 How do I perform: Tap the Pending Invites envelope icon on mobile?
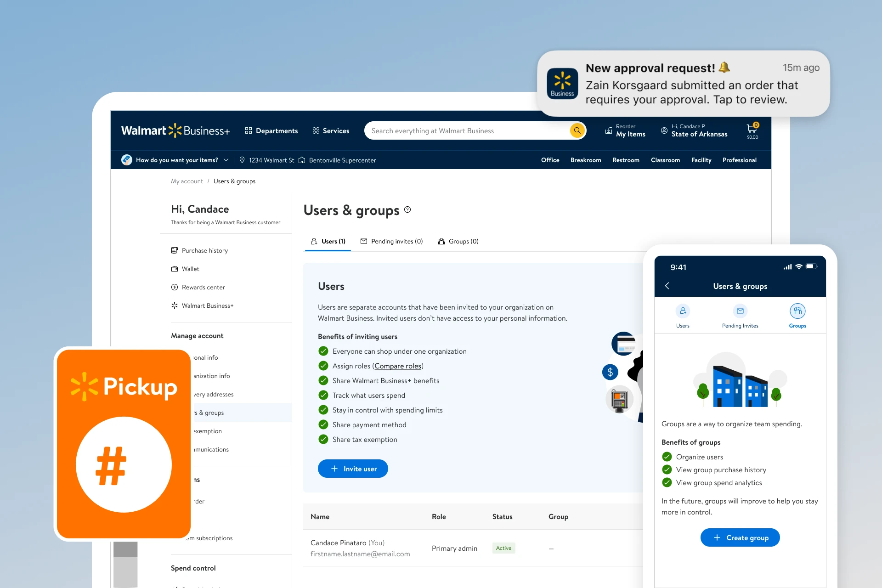click(740, 311)
